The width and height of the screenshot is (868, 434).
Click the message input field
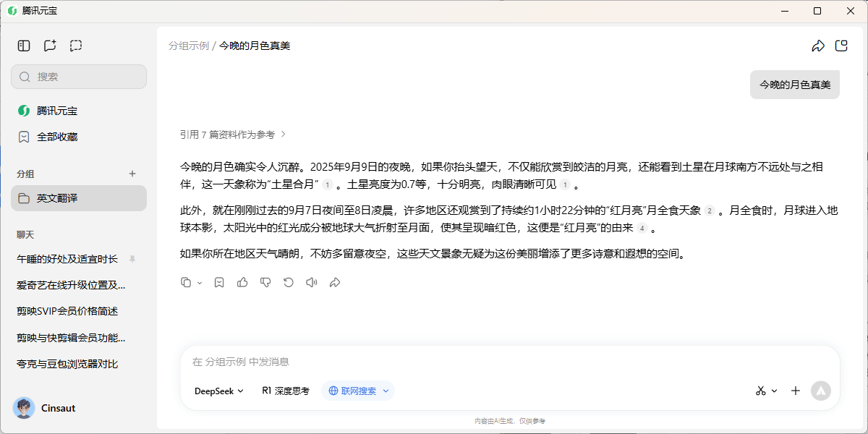pyautogui.click(x=510, y=362)
